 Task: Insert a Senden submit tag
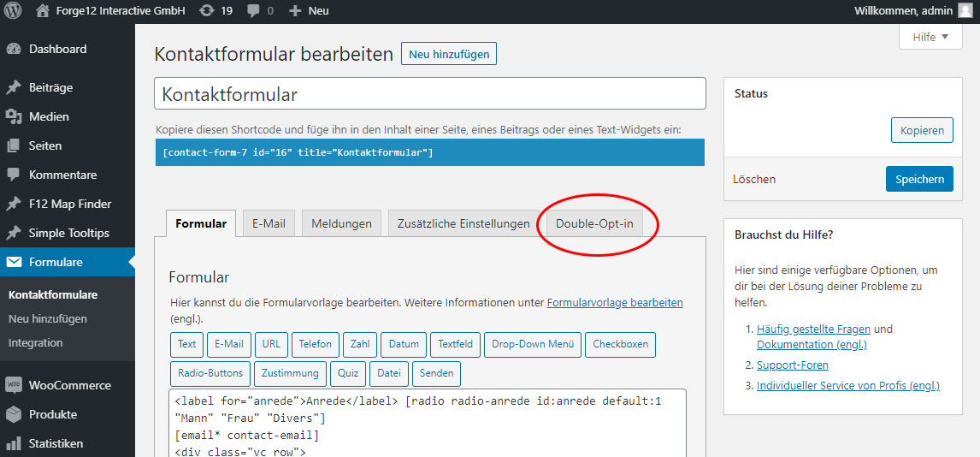[436, 374]
